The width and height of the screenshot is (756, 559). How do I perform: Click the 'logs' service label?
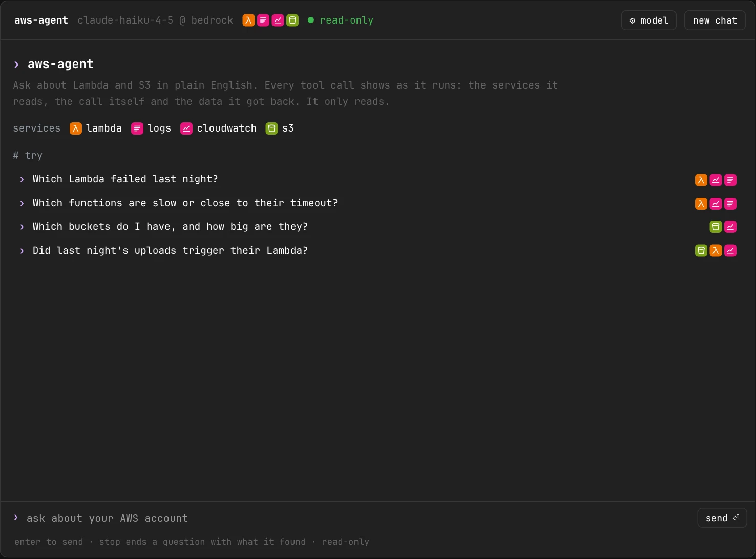pyautogui.click(x=159, y=128)
